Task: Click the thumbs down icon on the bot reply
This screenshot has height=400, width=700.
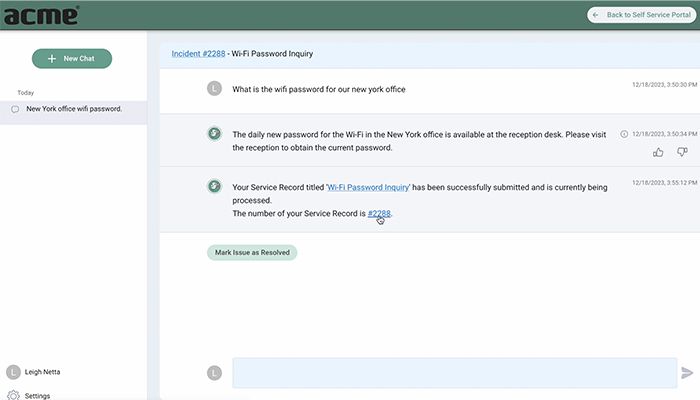Action: click(x=682, y=152)
